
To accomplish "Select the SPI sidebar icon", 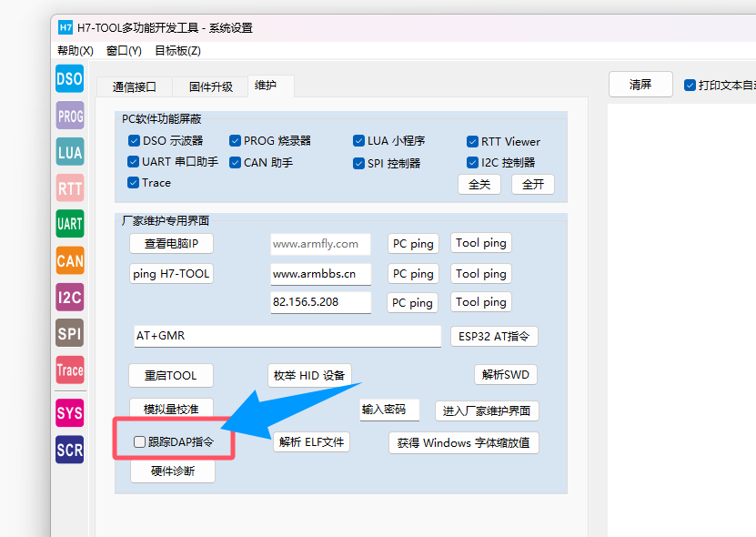I will pos(70,333).
